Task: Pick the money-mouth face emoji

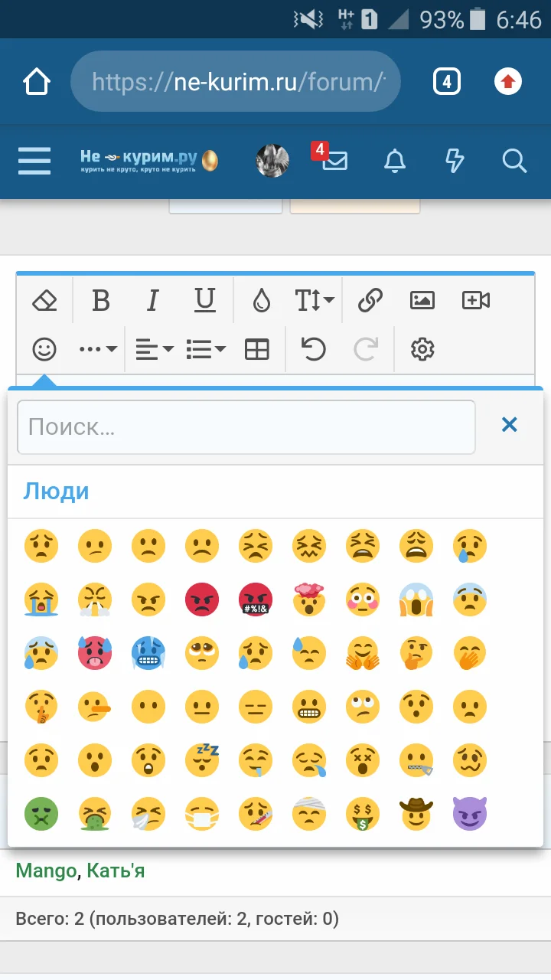Action: point(363,814)
